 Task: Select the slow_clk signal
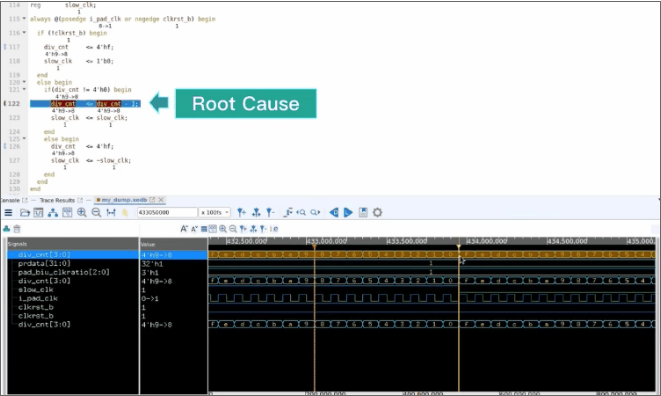pyautogui.click(x=36, y=290)
